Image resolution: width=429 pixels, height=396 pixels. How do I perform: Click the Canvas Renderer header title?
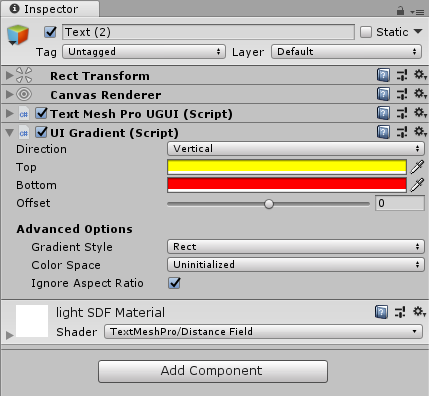pyautogui.click(x=106, y=95)
